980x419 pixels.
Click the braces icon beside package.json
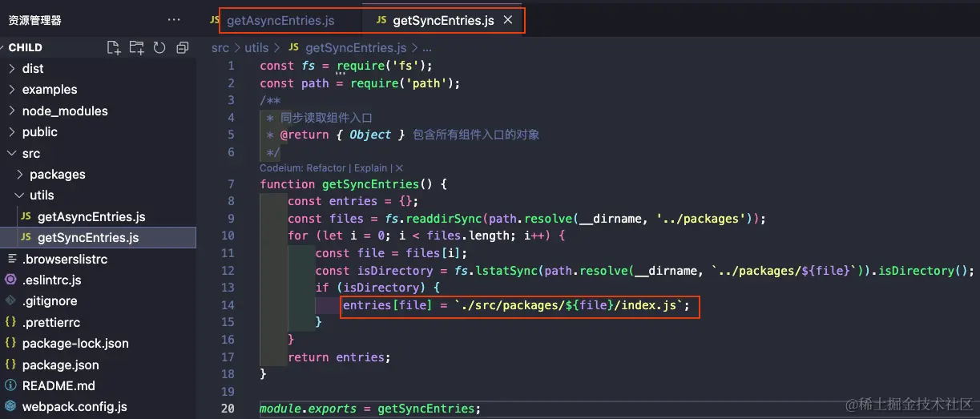10,365
